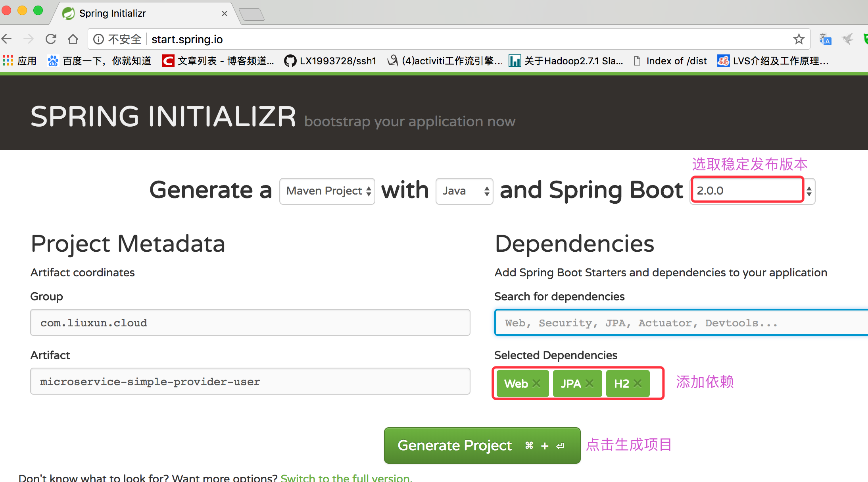Click the site info icon in address bar

click(x=98, y=39)
